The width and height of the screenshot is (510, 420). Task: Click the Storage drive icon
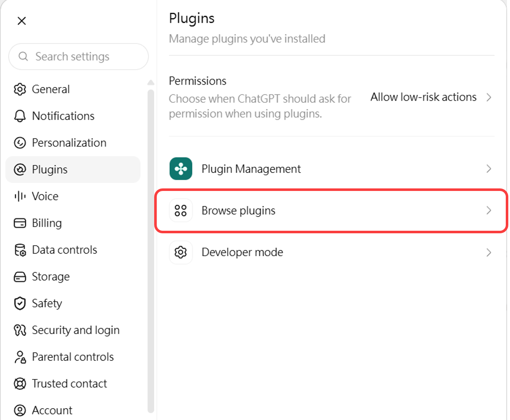[x=19, y=276]
